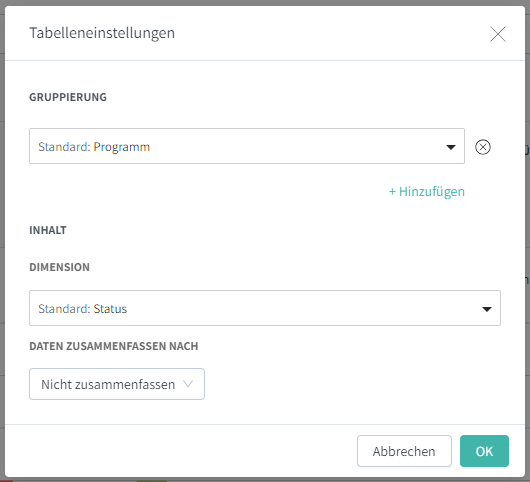Add another grouping with Hinzufügen
The width and height of the screenshot is (530, 482).
tap(427, 192)
